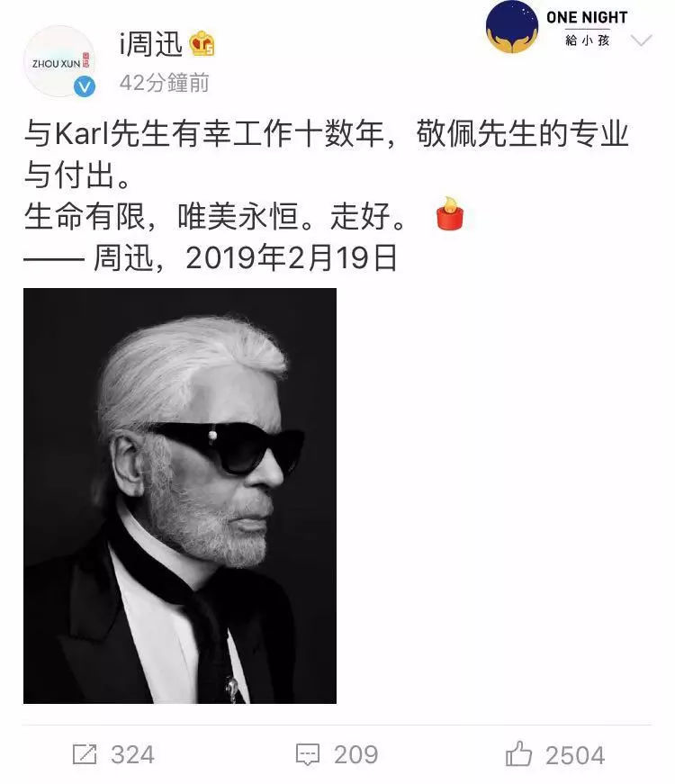This screenshot has height=784, width=675.
Task: Tap the repost share icon
Action: coord(85,754)
